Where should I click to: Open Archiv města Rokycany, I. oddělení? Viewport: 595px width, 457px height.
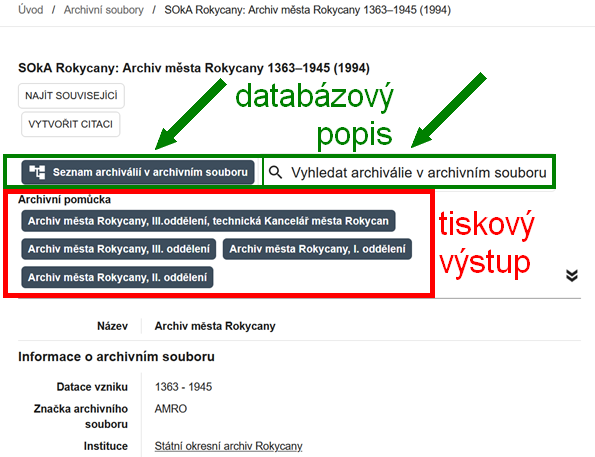point(317,249)
